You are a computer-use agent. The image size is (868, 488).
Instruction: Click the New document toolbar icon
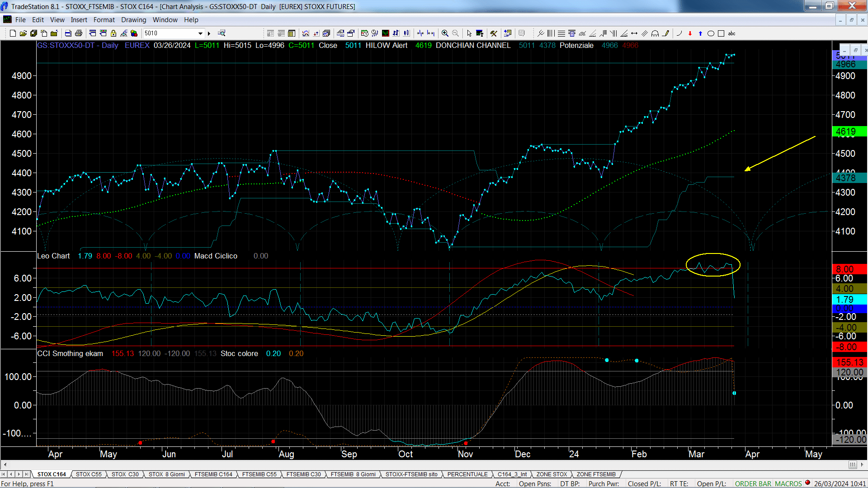13,33
